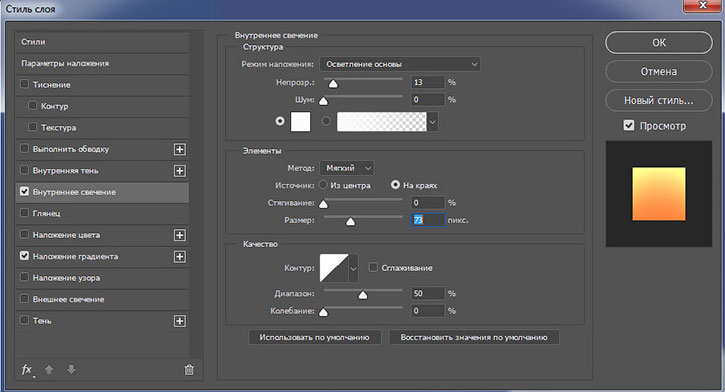Click the Стягивание value input field

click(x=428, y=202)
